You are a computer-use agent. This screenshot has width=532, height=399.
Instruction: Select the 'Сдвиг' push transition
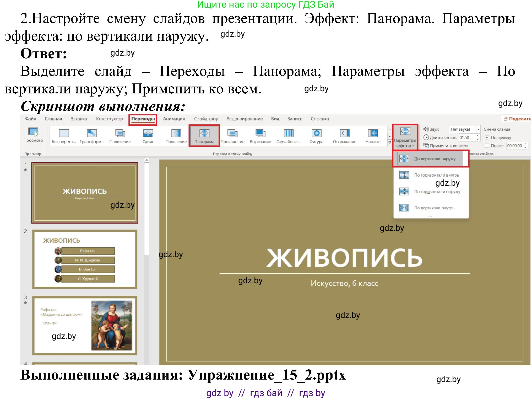point(148,136)
